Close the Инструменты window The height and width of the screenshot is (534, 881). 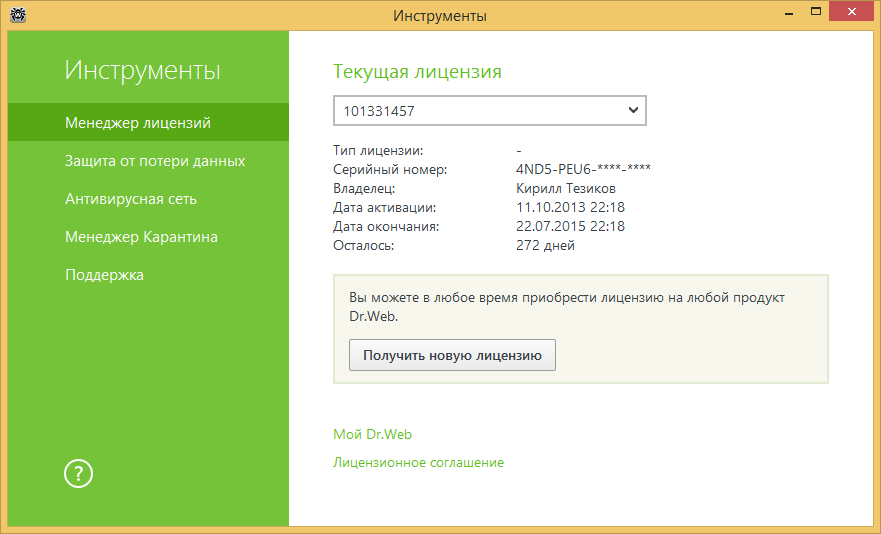coord(851,11)
